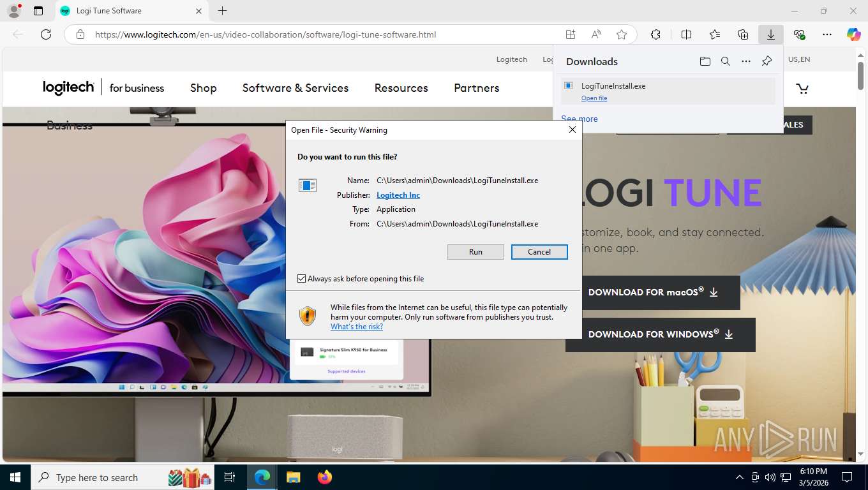Open more options in Downloads panel
This screenshot has height=490, width=868.
click(x=746, y=61)
